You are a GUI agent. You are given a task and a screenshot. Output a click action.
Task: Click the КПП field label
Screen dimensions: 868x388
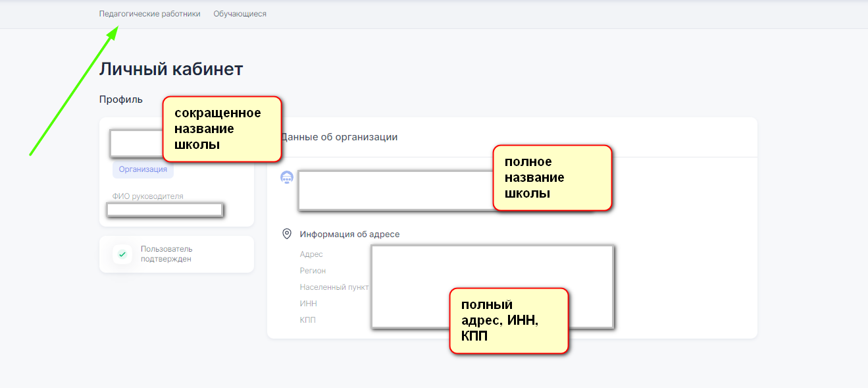click(x=308, y=320)
